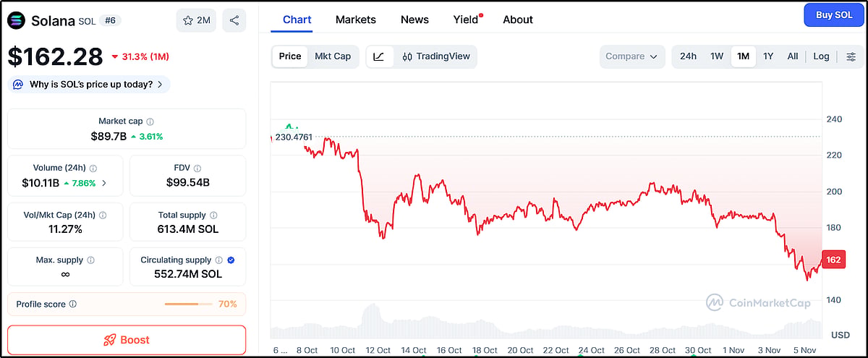Click the 70% profile score value
The height and width of the screenshot is (358, 868).
tap(228, 304)
